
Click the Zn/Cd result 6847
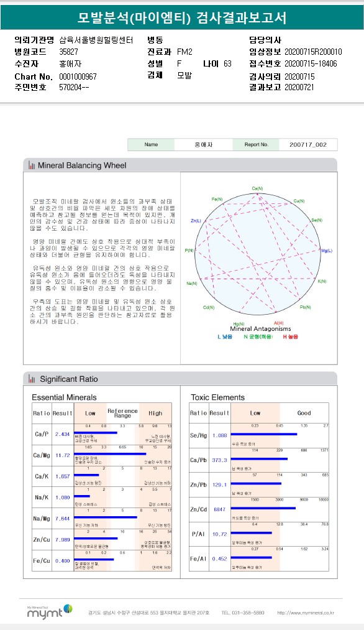pyautogui.click(x=219, y=509)
